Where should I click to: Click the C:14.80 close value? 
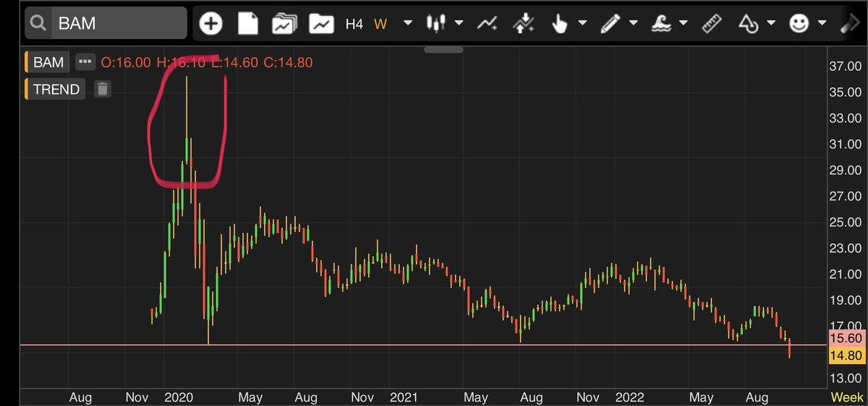click(x=288, y=62)
